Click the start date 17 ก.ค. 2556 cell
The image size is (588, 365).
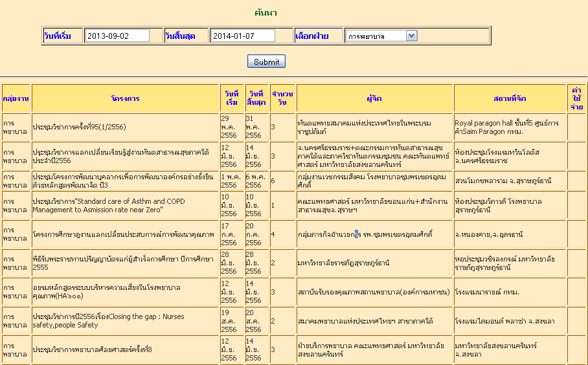click(232, 234)
